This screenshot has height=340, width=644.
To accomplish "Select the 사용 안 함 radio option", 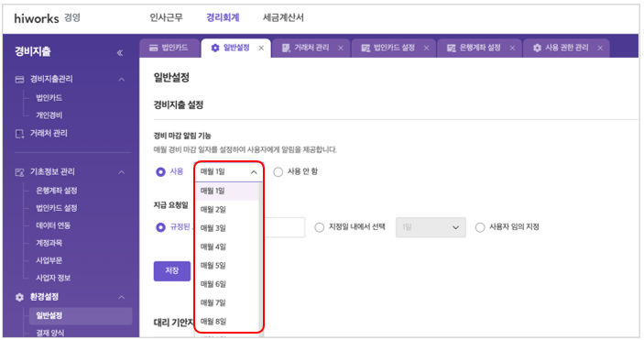I will pos(278,172).
